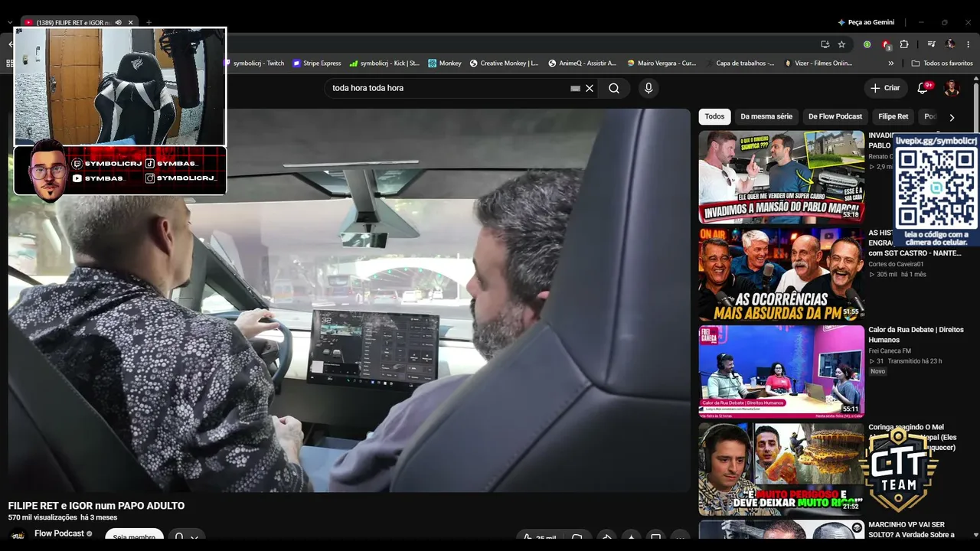
Task: Open the symbolicrj - Twitch bookmark
Action: 253,64
